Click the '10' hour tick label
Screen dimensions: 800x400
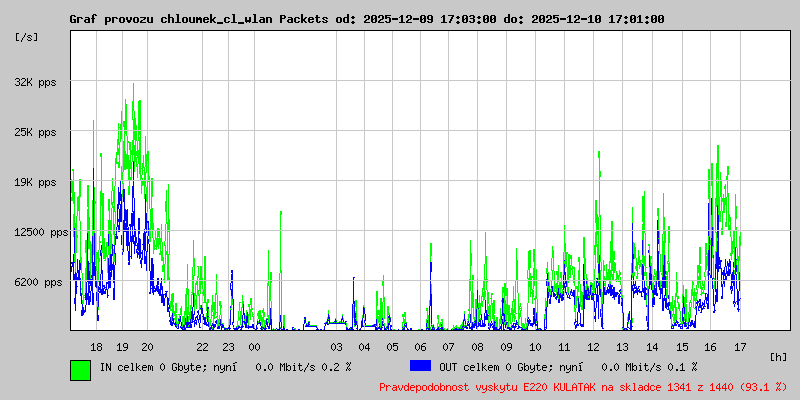click(535, 347)
